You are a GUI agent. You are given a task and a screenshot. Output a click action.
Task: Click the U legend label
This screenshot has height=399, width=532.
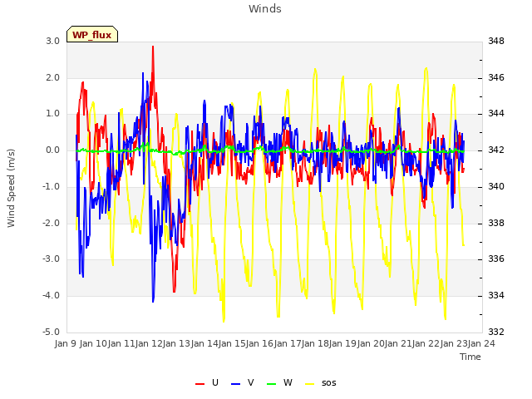(214, 382)
